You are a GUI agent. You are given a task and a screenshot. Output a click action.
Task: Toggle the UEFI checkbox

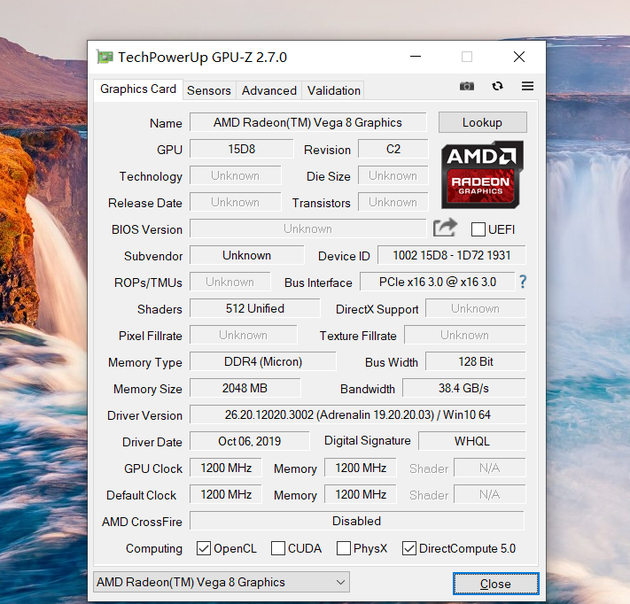[x=478, y=229]
